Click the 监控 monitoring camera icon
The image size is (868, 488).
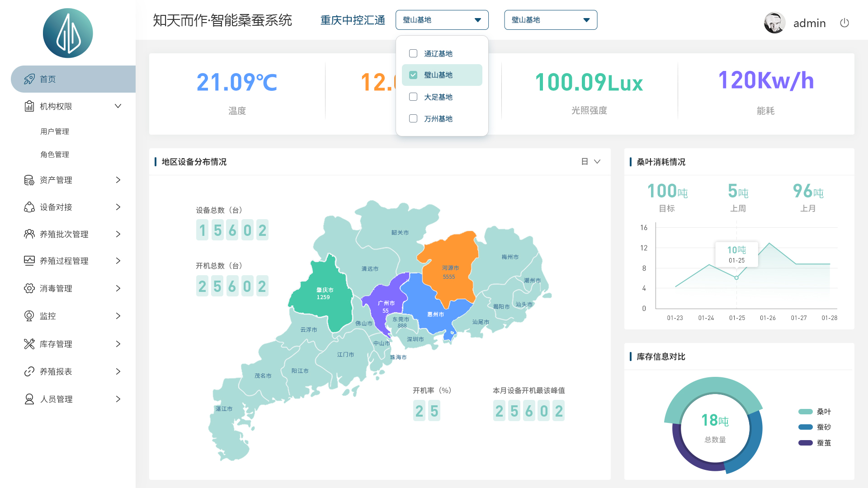29,316
